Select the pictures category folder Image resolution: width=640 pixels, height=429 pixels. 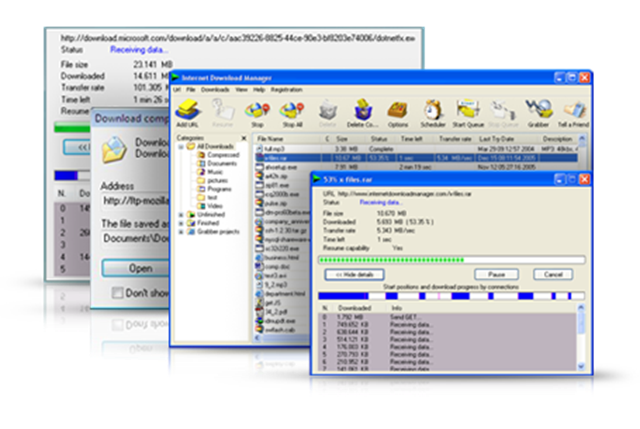tap(212, 180)
